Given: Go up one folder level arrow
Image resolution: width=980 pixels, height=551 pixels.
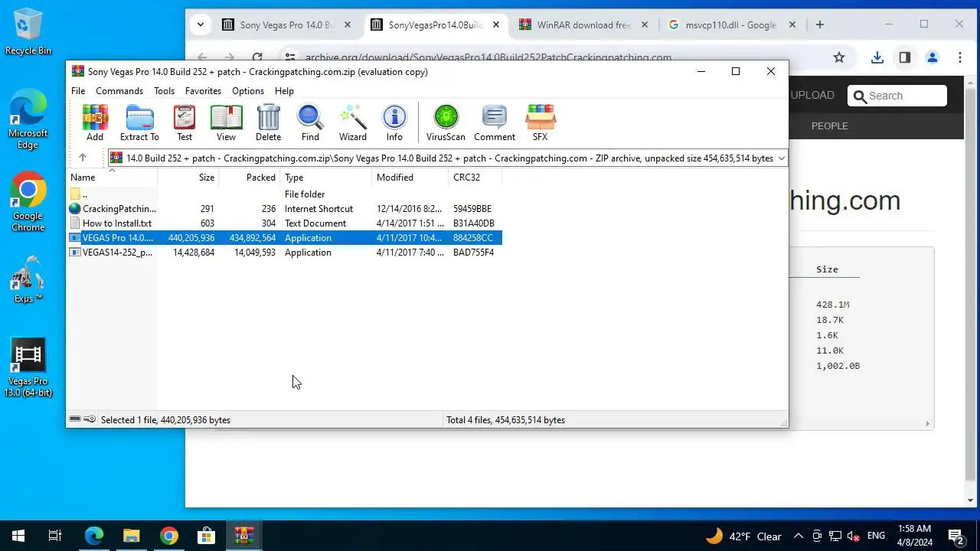Looking at the screenshot, I should tap(82, 158).
